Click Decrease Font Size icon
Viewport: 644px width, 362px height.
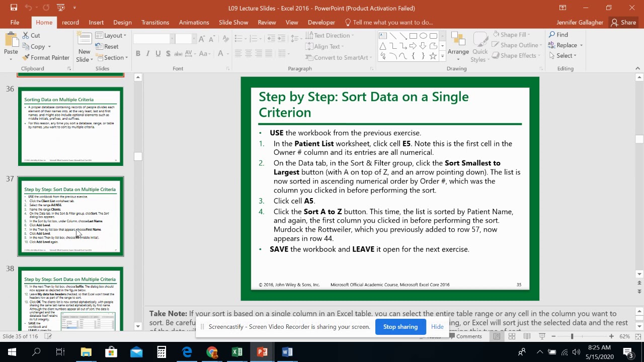[212, 39]
